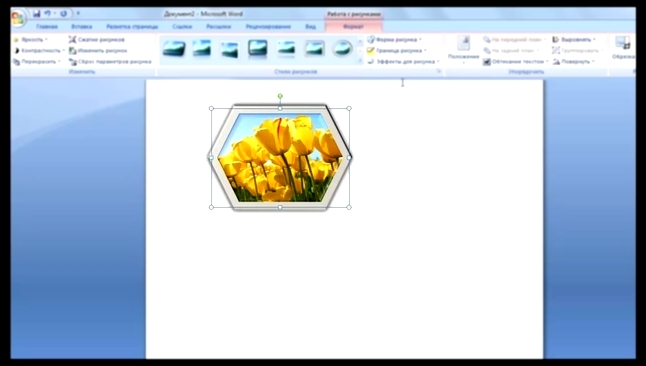Open Граница рисунка picture border dropdown
This screenshot has height=366, width=646.
point(396,51)
